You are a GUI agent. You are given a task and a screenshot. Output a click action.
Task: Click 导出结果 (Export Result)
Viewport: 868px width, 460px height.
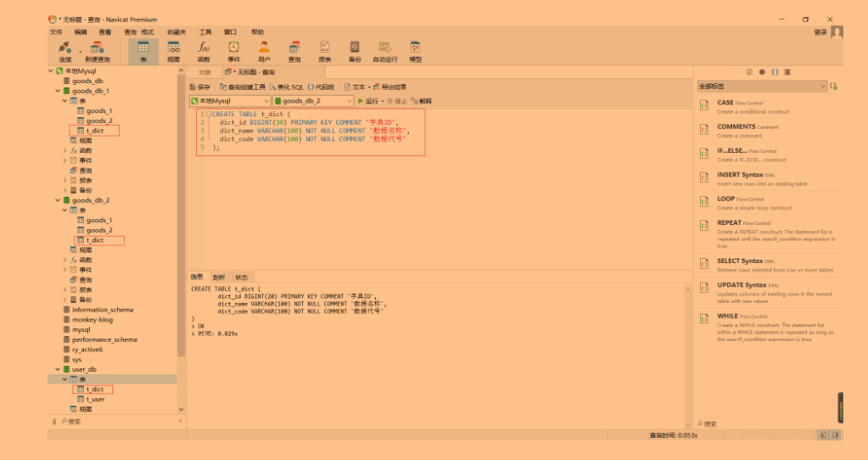389,87
